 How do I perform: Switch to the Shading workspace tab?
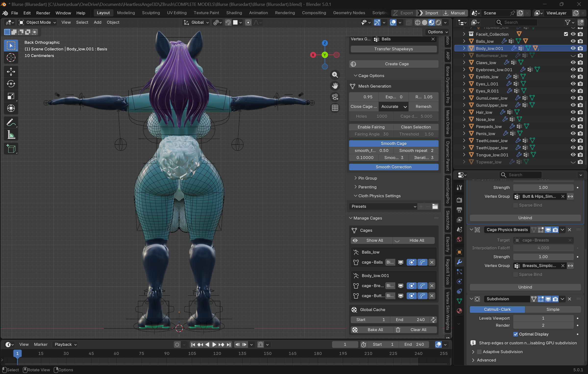234,13
